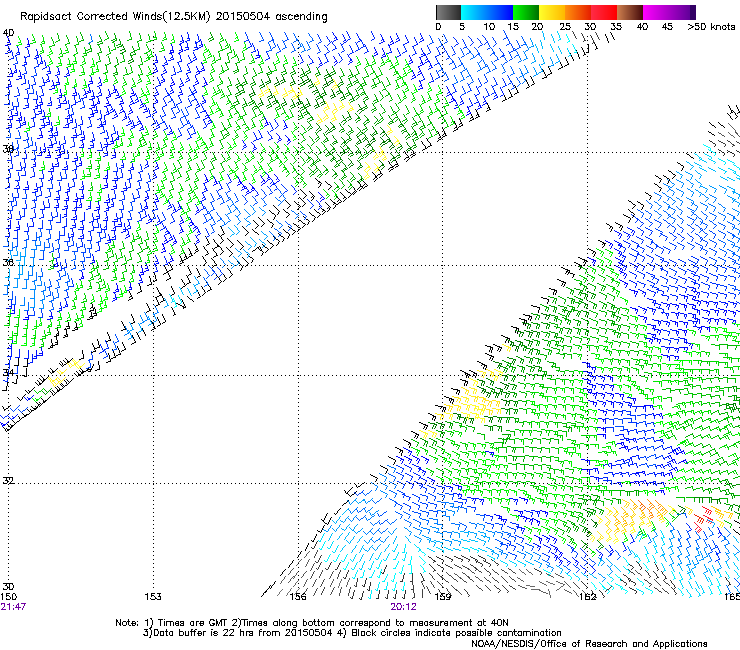Click the Rapidscat Corrected Winds title text
This screenshot has width=740, height=650.
[x=174, y=17]
